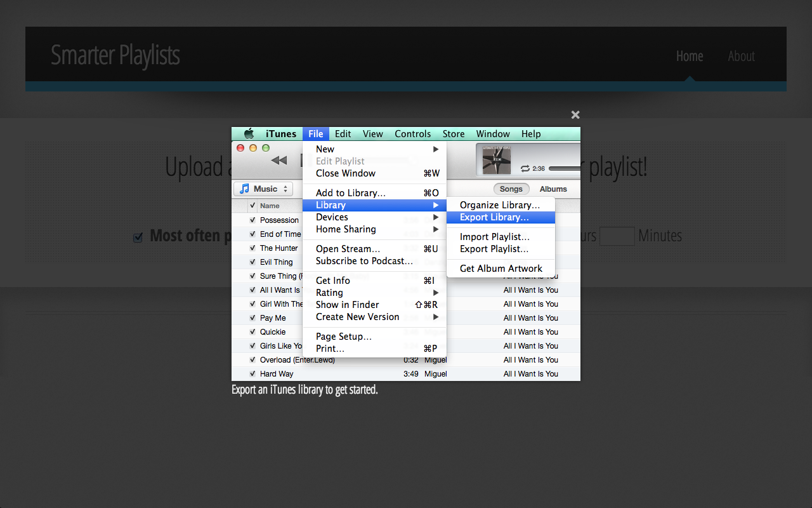Choose Show in Finder menu item
The image size is (812, 508).
[375, 305]
